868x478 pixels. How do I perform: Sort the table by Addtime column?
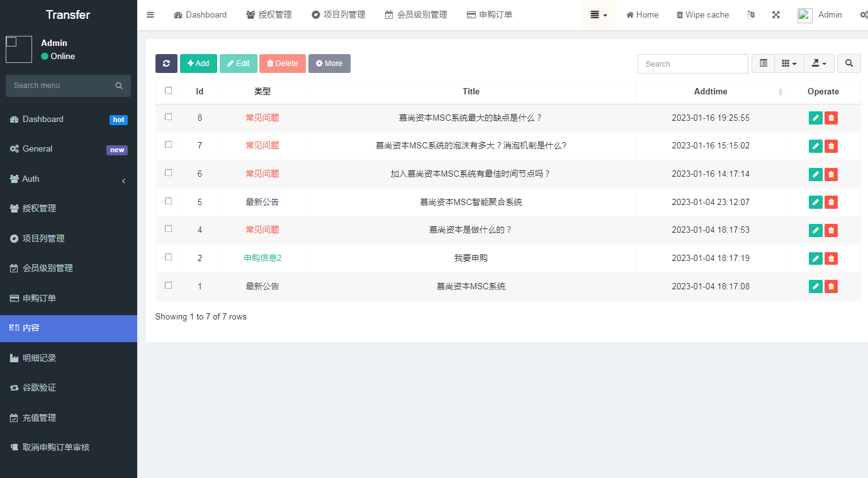click(x=711, y=92)
